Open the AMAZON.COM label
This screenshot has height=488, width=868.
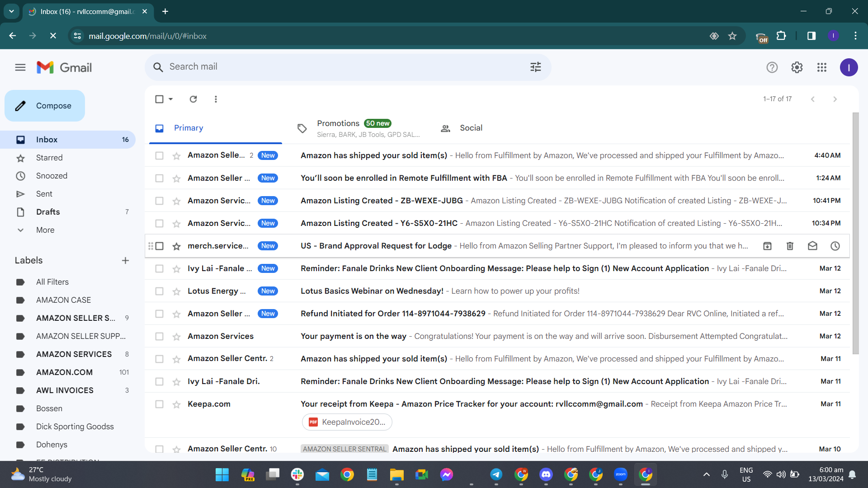(68, 372)
